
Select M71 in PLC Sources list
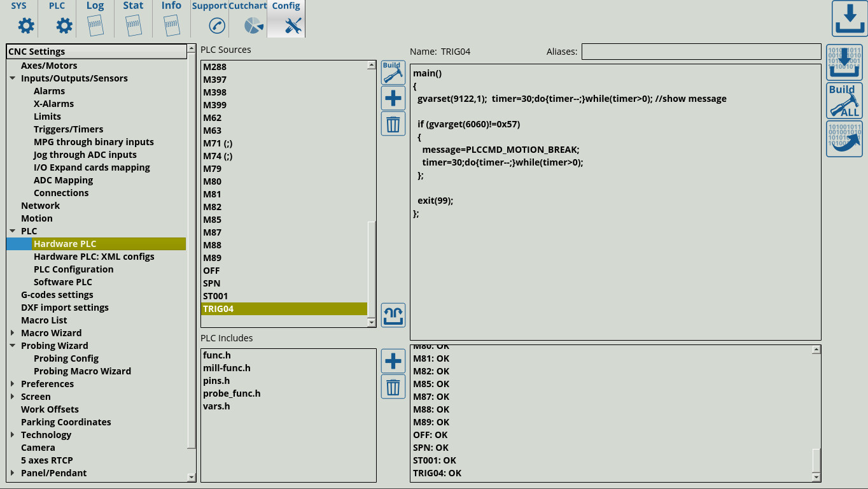218,143
